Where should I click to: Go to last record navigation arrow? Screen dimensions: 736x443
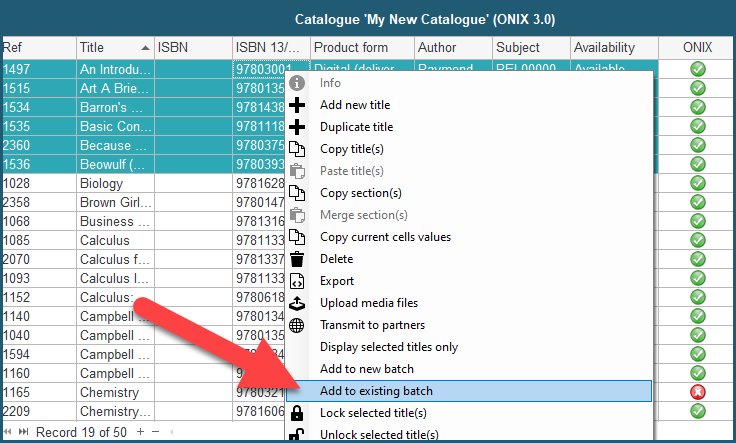23,432
